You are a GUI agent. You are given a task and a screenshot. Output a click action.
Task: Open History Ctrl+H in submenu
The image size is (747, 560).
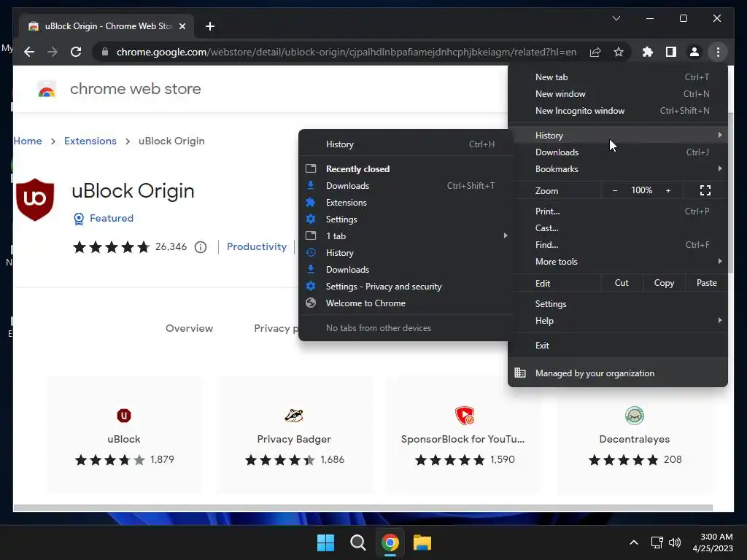406,144
